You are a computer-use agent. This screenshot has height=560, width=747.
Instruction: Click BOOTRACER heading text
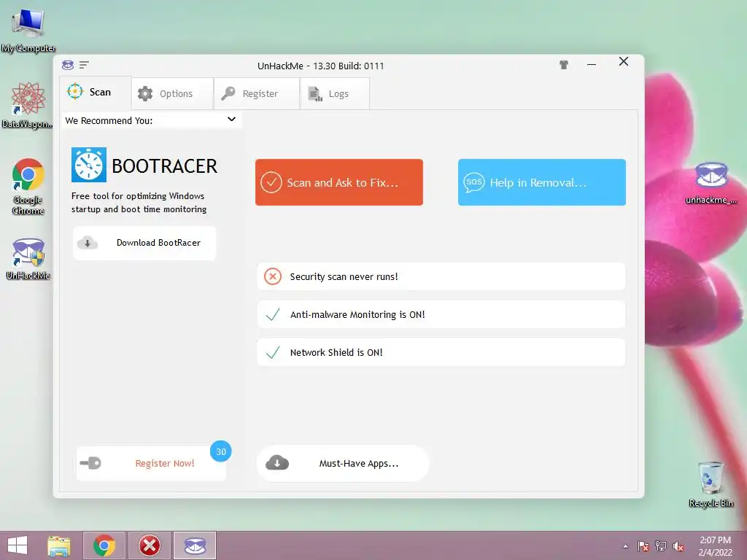click(x=164, y=166)
